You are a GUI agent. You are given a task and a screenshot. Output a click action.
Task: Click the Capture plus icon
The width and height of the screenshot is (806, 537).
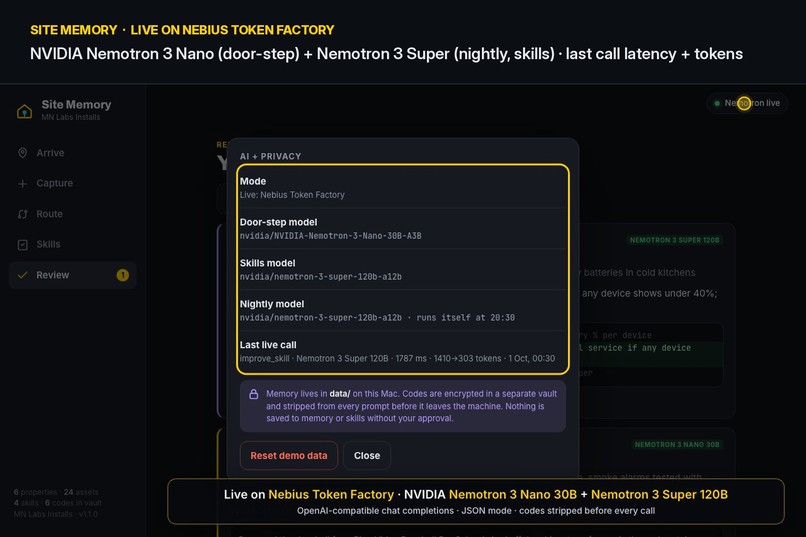[x=23, y=183]
